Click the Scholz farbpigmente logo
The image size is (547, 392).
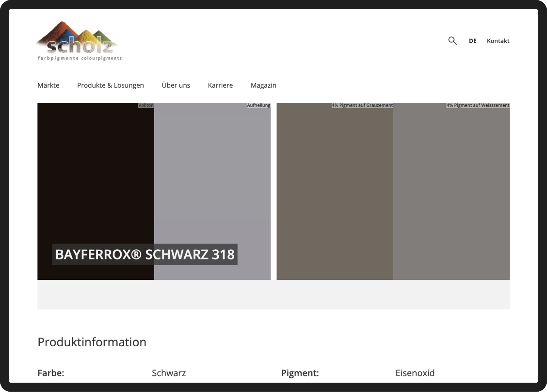click(x=79, y=41)
